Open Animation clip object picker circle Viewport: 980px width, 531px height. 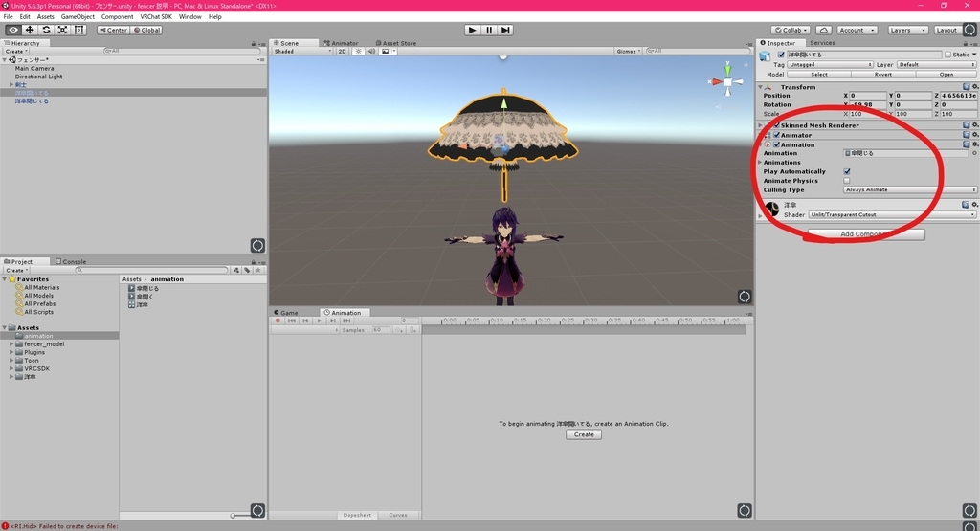(x=973, y=153)
